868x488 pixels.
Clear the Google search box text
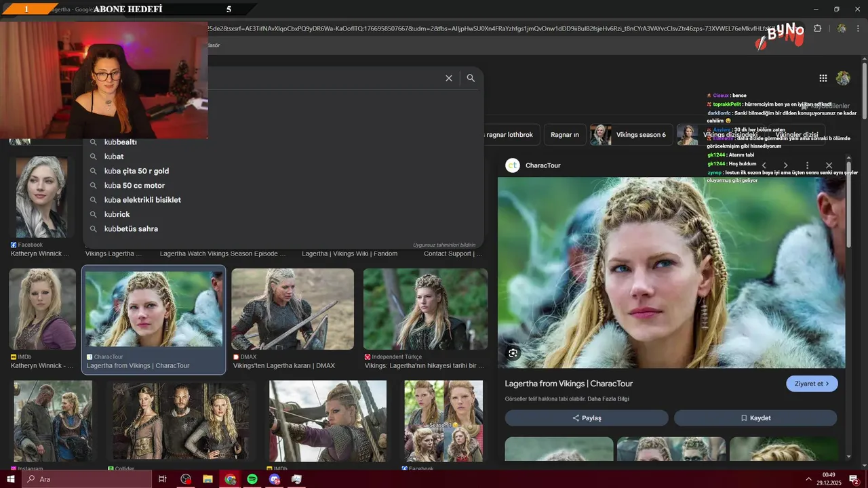pyautogui.click(x=448, y=78)
